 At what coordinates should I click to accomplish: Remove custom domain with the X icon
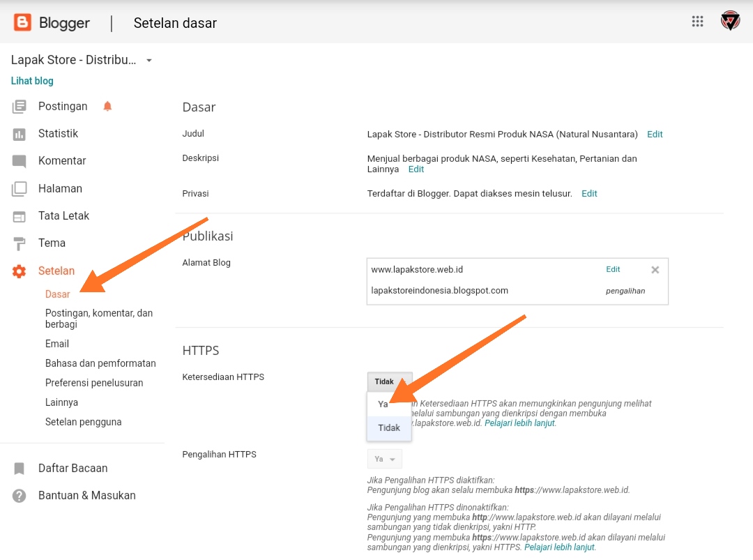click(x=655, y=270)
